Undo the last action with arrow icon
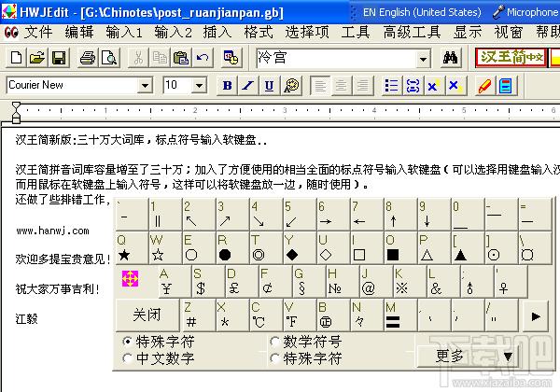 203,58
